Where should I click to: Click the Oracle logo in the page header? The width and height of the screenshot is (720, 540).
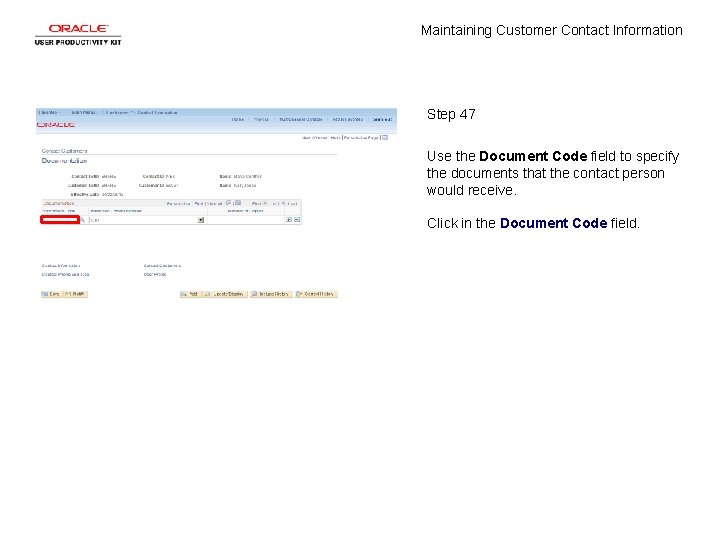pyautogui.click(x=56, y=125)
